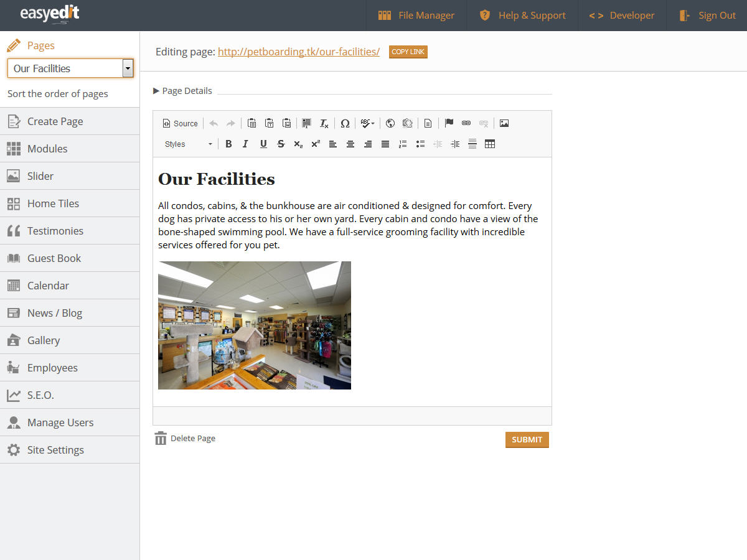Insert a special character (omega)

tap(345, 123)
